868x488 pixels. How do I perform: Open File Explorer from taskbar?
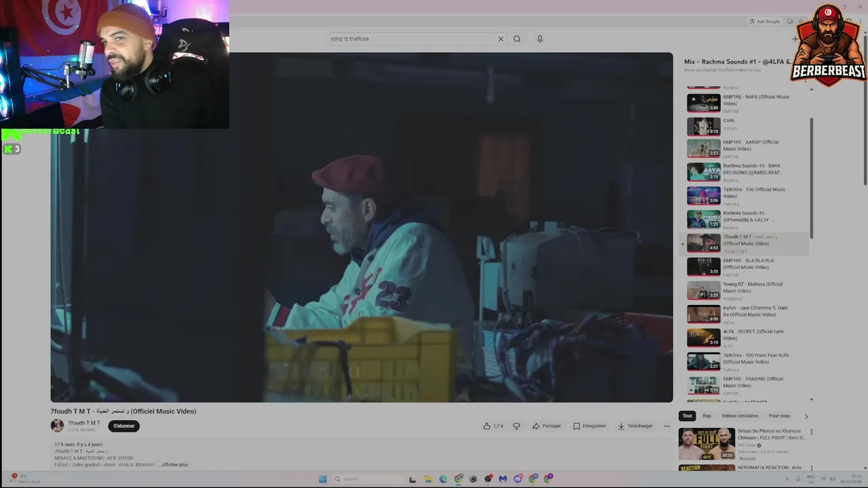click(x=428, y=479)
